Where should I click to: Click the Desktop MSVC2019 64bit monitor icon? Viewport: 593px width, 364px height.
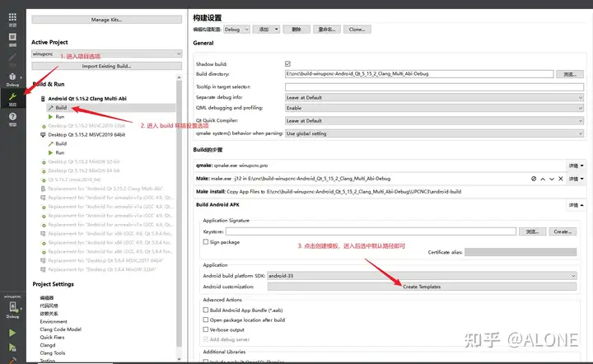(43, 135)
